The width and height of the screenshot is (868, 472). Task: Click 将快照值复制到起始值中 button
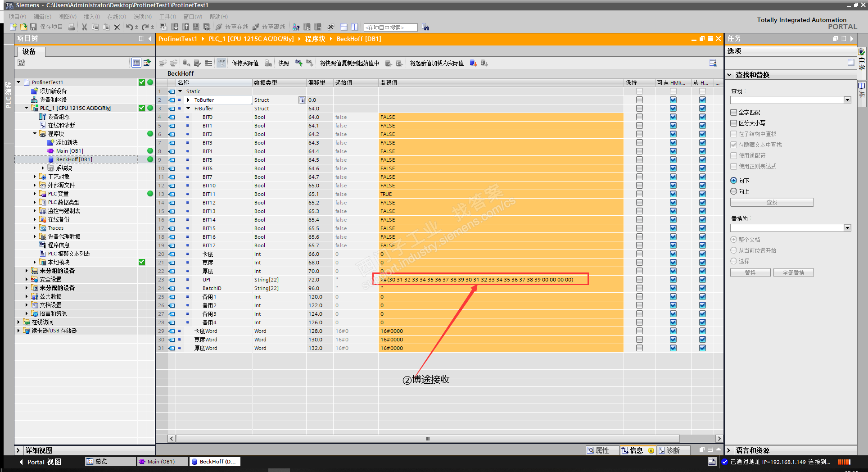349,63
